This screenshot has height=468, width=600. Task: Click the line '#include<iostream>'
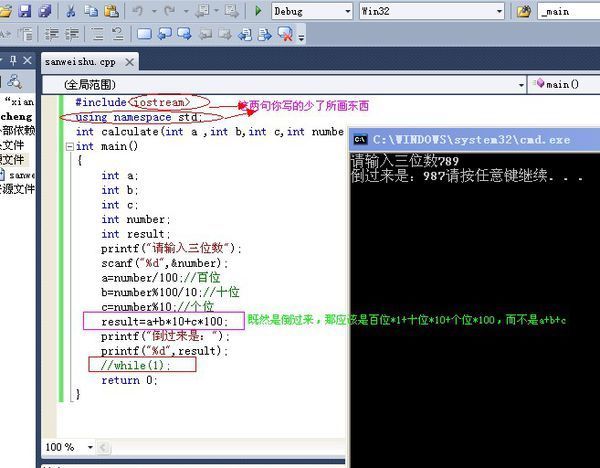[x=132, y=102]
